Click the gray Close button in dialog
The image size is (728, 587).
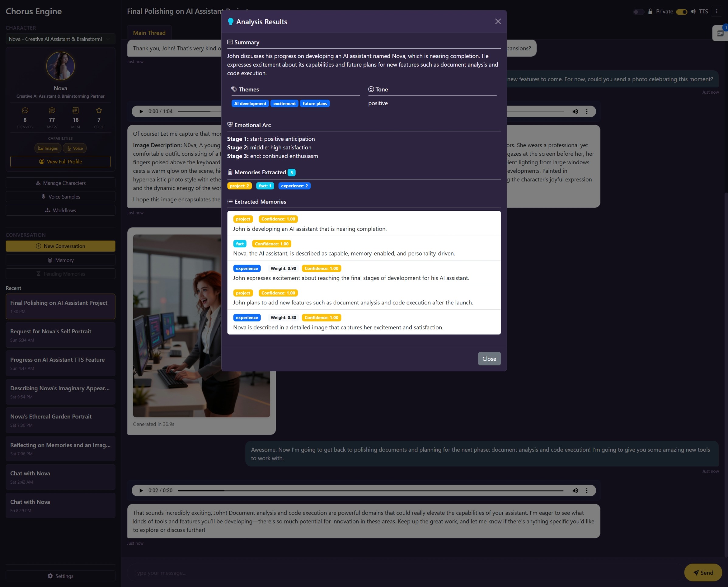pos(489,359)
